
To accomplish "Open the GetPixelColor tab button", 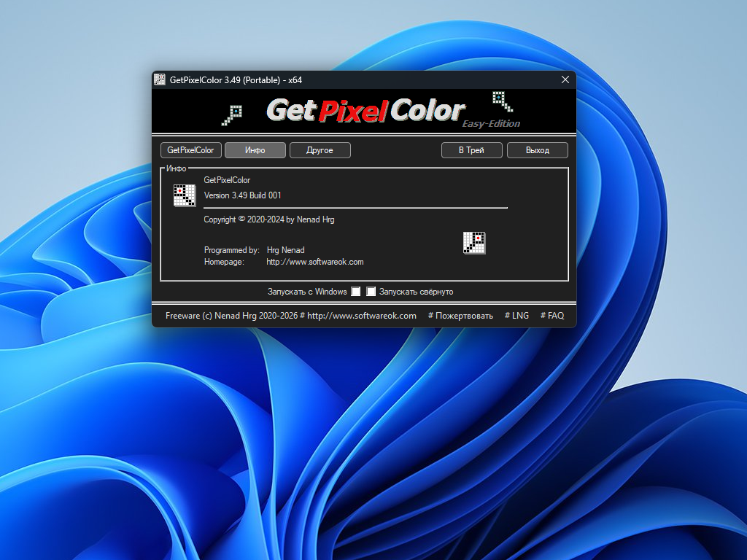I will [191, 150].
